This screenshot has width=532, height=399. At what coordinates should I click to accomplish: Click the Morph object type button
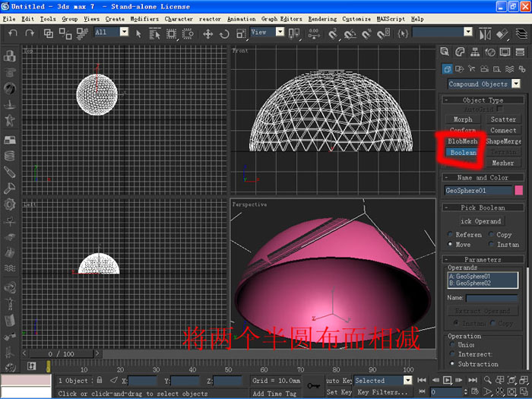[463, 119]
